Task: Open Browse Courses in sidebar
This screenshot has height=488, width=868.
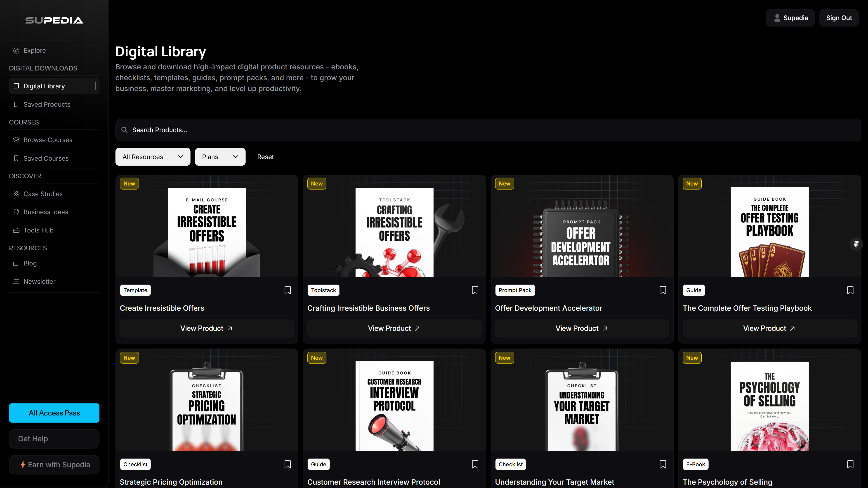Action: [54, 140]
